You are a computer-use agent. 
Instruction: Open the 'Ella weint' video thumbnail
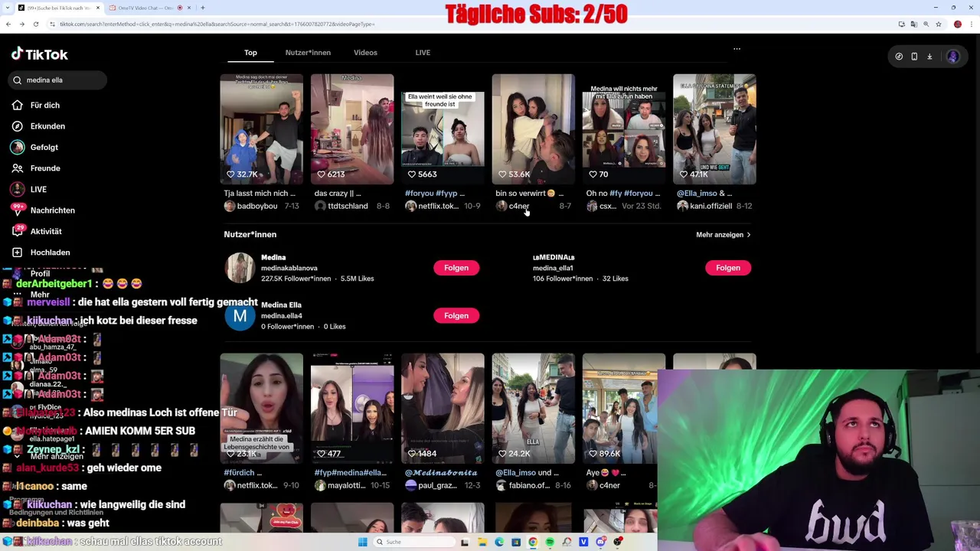click(x=443, y=129)
